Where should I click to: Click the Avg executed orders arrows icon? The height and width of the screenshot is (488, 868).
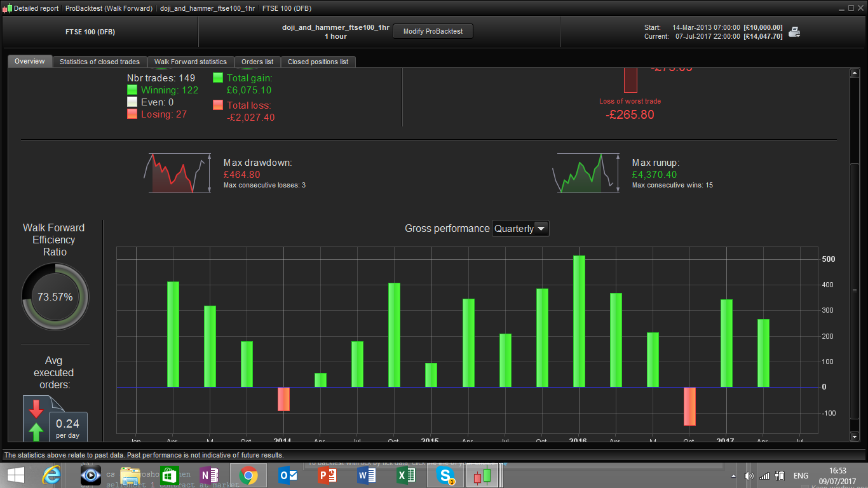36,420
